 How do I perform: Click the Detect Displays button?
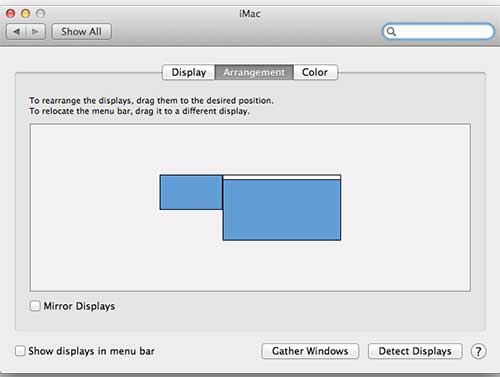(x=415, y=351)
